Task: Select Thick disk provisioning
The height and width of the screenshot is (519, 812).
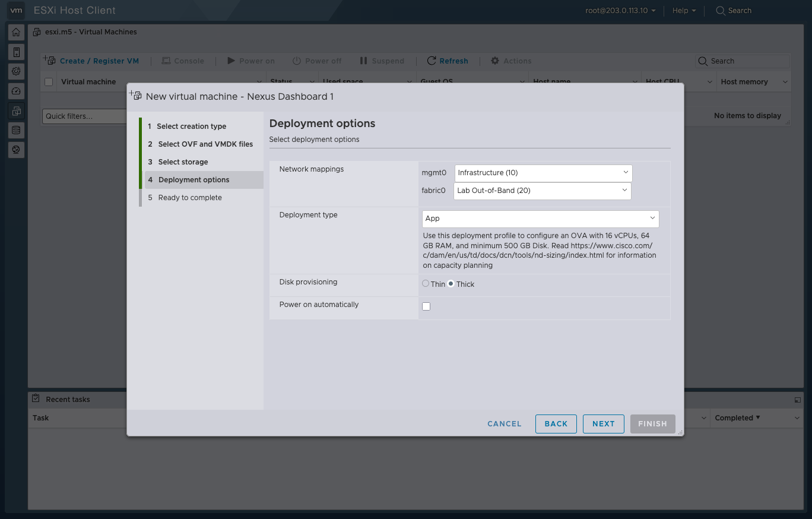Action: [x=451, y=283]
